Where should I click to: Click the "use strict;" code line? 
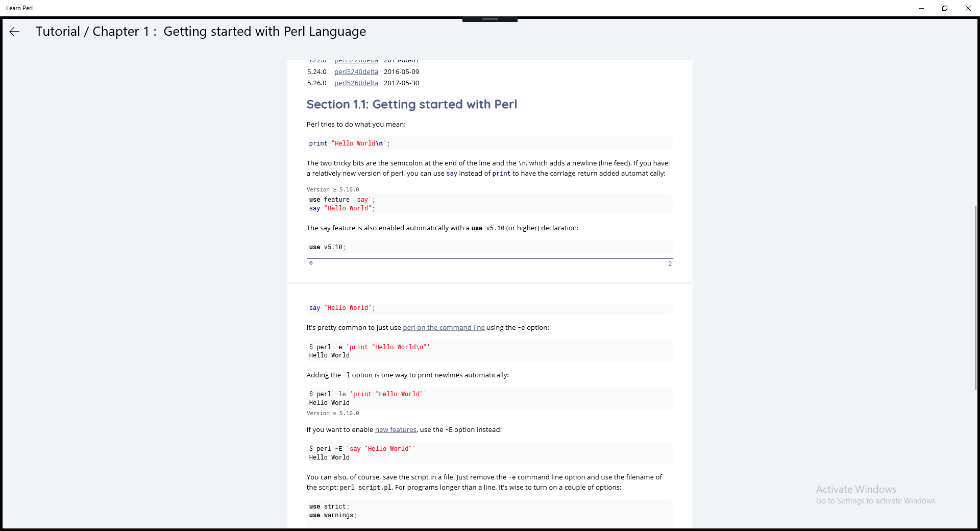point(329,506)
